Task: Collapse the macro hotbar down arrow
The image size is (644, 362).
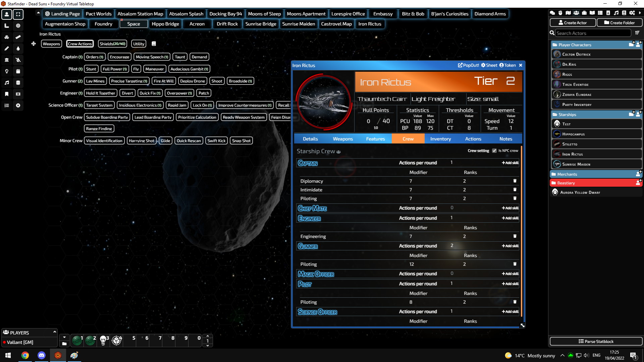Action: pyautogui.click(x=64, y=337)
